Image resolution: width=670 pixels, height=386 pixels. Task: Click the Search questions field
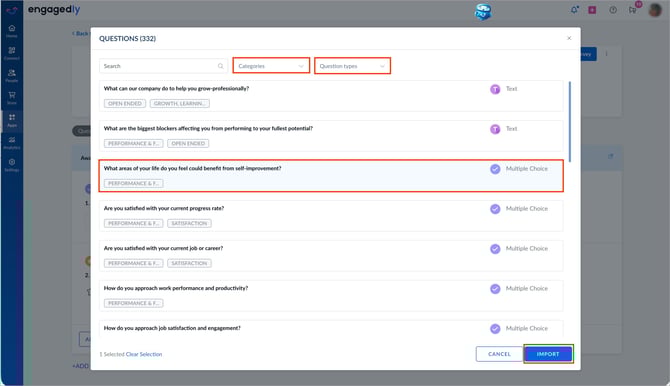tap(163, 66)
